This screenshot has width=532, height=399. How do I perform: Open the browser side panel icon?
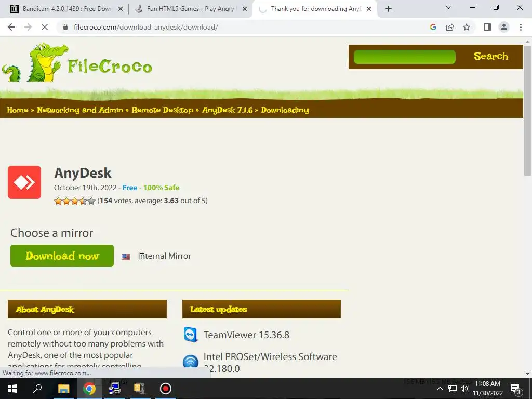pyautogui.click(x=487, y=27)
